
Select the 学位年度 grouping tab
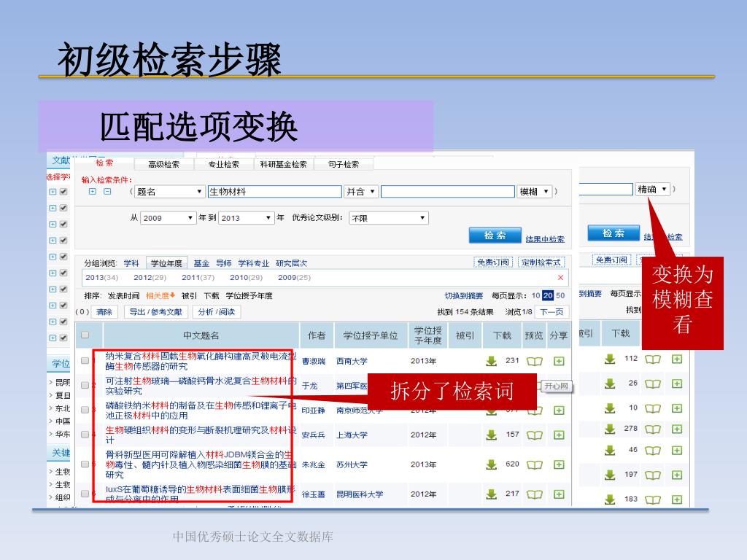pyautogui.click(x=166, y=263)
